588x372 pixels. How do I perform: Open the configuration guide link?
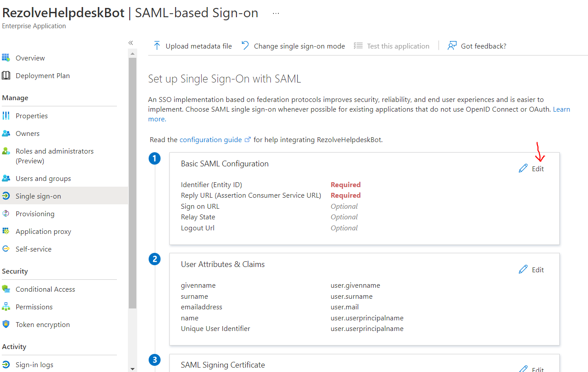coord(210,139)
